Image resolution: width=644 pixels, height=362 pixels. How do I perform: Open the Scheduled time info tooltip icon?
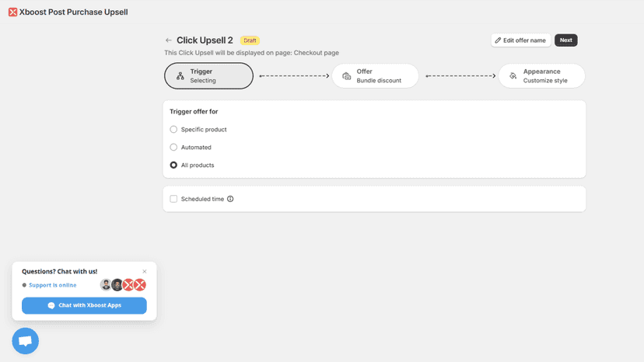(x=230, y=199)
